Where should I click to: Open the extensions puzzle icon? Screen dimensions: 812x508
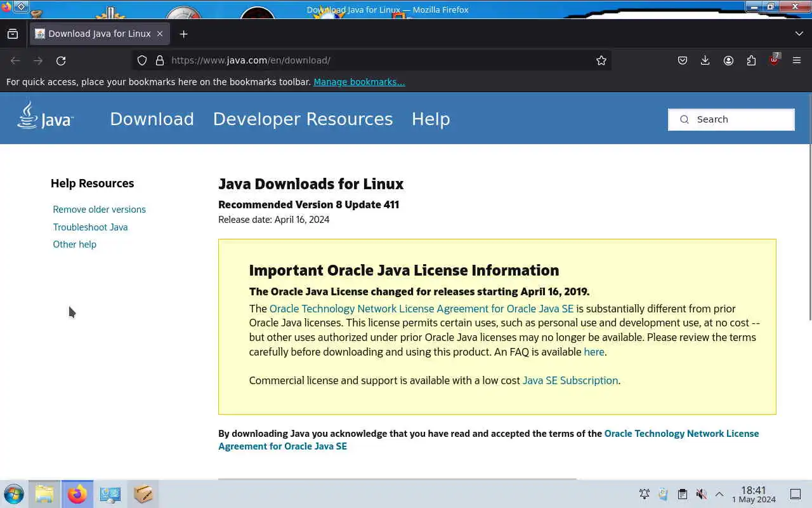(x=751, y=60)
